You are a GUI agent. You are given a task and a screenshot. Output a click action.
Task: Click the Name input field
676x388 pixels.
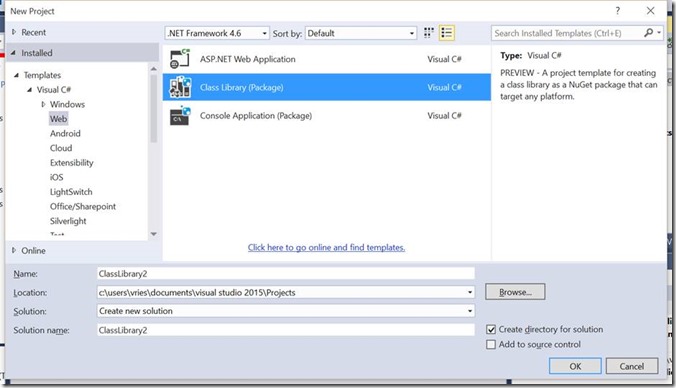pos(286,274)
